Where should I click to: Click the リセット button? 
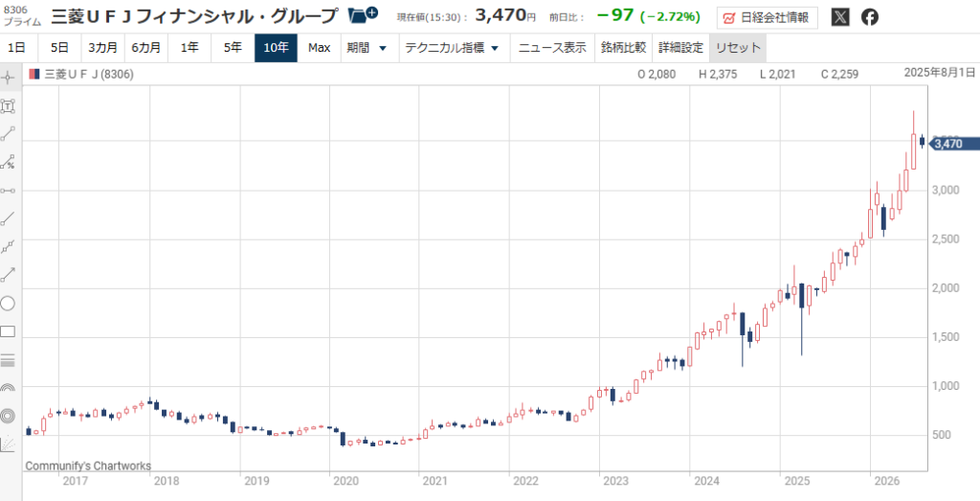pyautogui.click(x=738, y=48)
